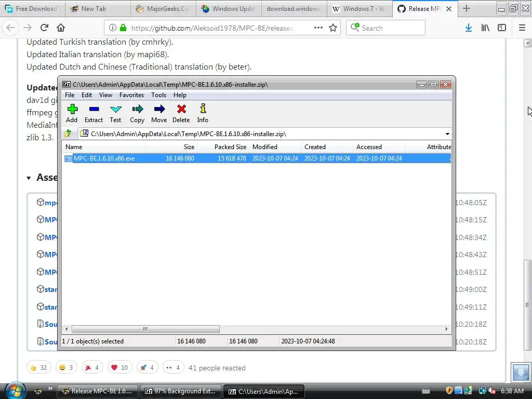Go forward in Firefox history

coord(28,28)
